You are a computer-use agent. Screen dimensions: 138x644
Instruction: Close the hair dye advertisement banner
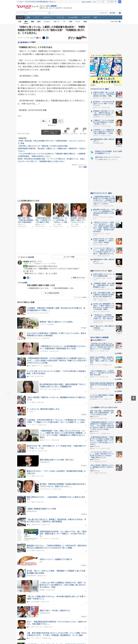[121, 55]
